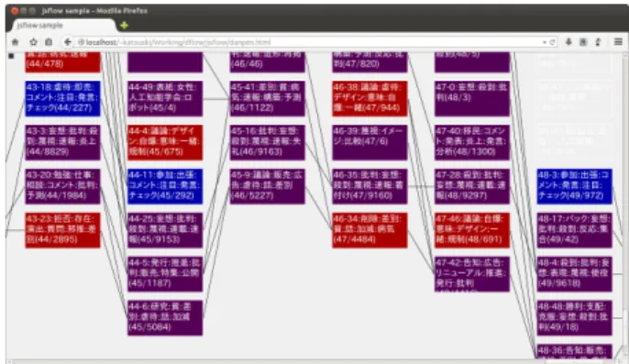
Task: Click the localhost address bar
Action: pos(309,42)
